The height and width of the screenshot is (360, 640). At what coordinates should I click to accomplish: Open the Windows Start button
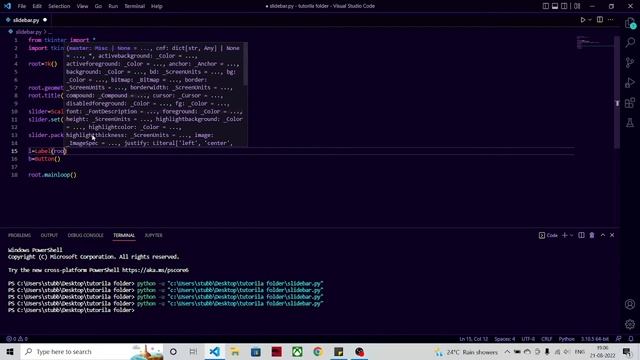[10, 351]
